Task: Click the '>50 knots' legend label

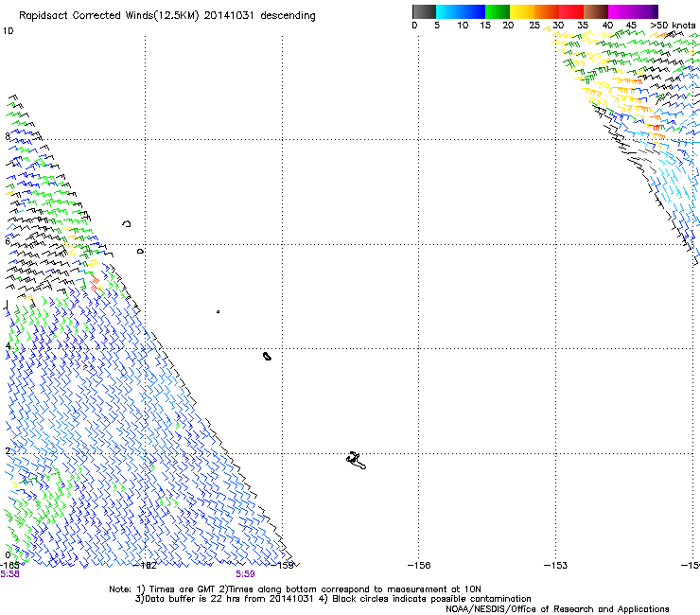Action: click(x=673, y=26)
